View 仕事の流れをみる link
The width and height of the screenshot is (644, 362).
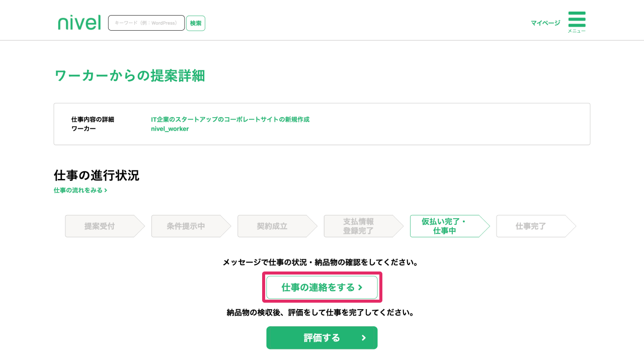[x=80, y=191]
